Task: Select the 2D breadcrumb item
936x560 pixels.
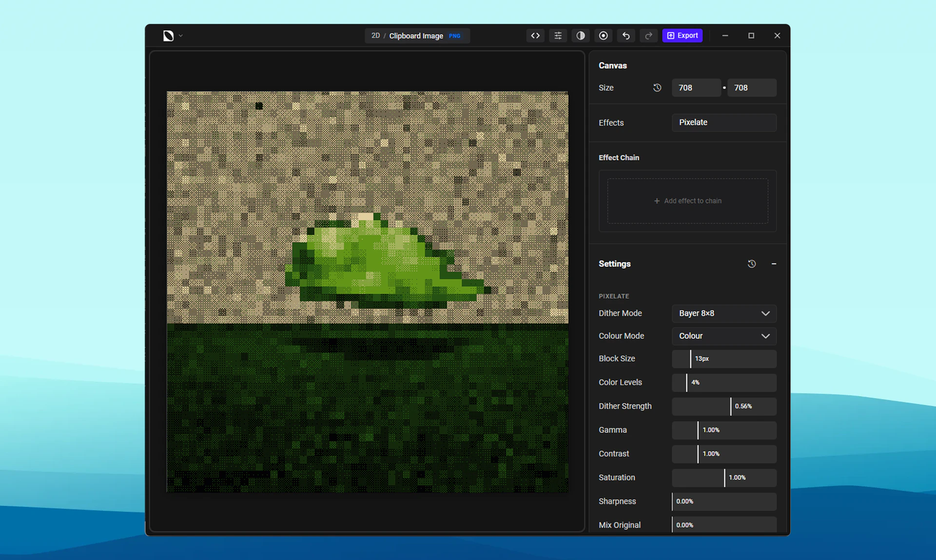Action: click(375, 36)
